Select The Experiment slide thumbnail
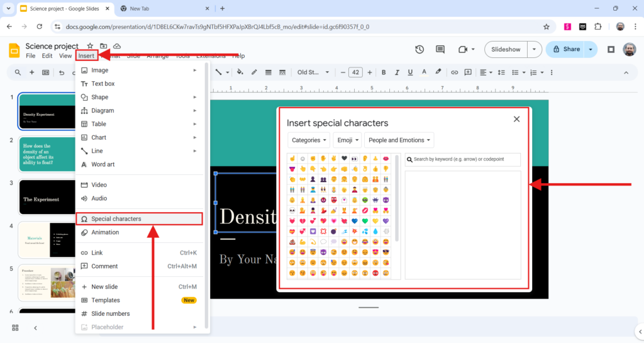Screen dimensions: 644x343 tap(47, 197)
